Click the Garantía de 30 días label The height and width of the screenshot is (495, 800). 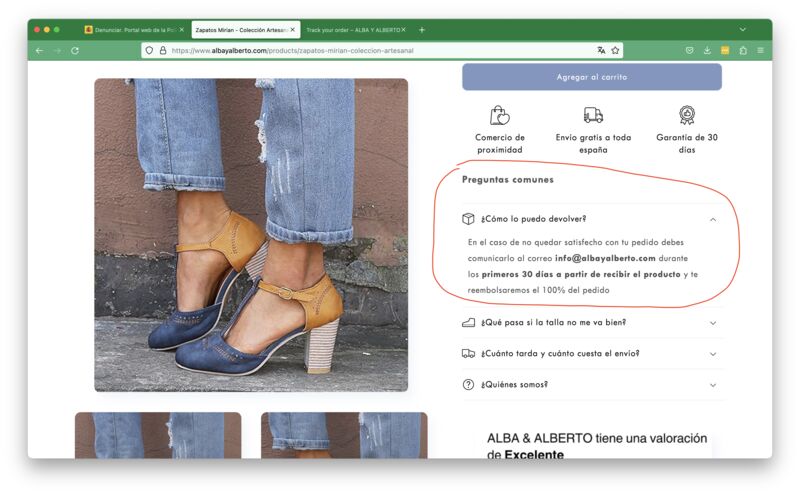coord(687,143)
